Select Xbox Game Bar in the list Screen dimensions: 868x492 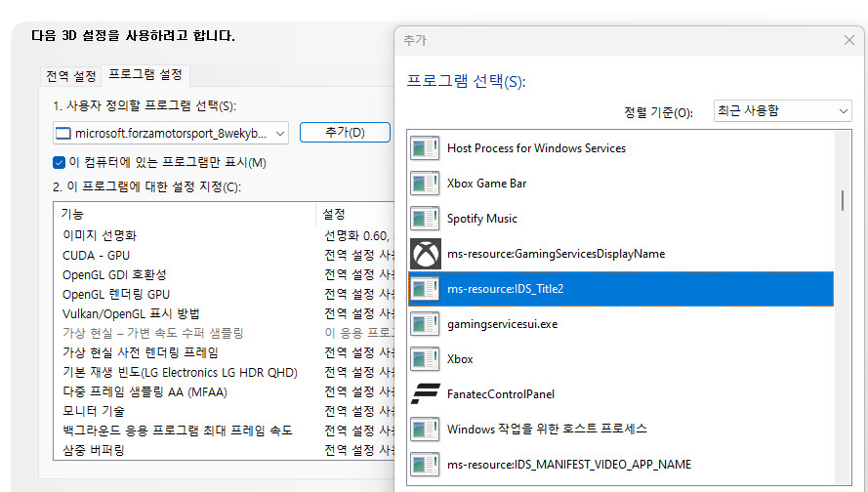(x=621, y=184)
